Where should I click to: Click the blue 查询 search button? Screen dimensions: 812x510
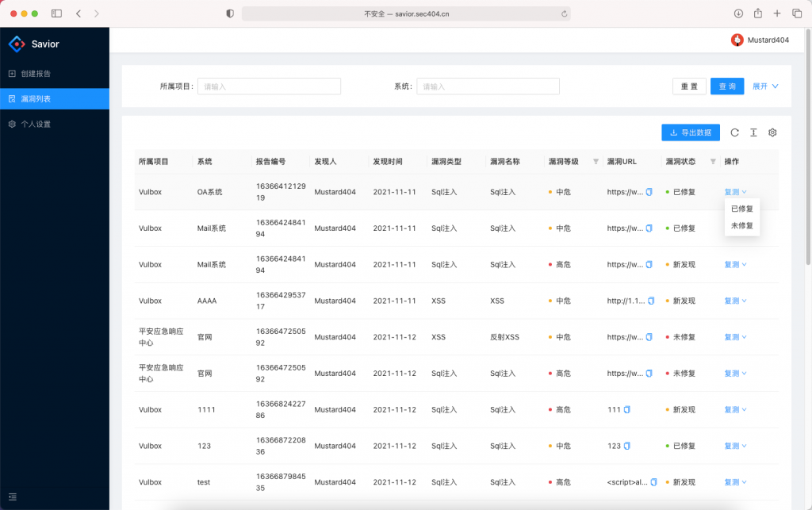pyautogui.click(x=726, y=86)
